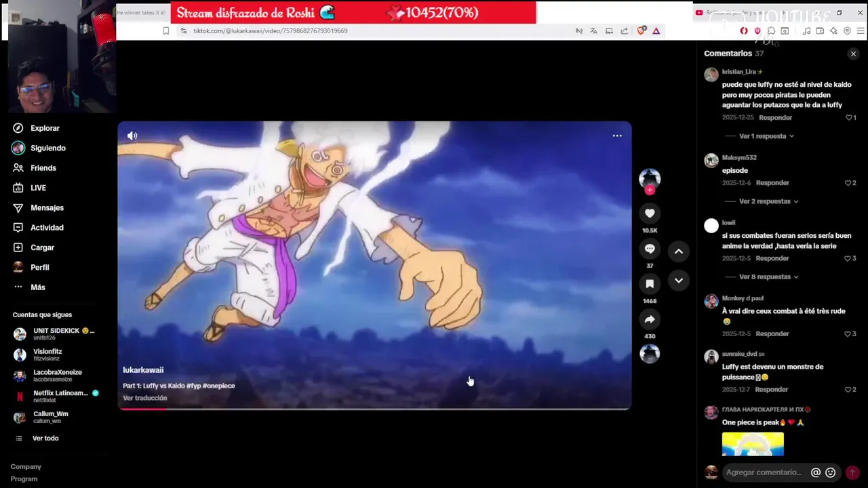
Task: Open Visionfitz followed account
Action: coord(39,354)
